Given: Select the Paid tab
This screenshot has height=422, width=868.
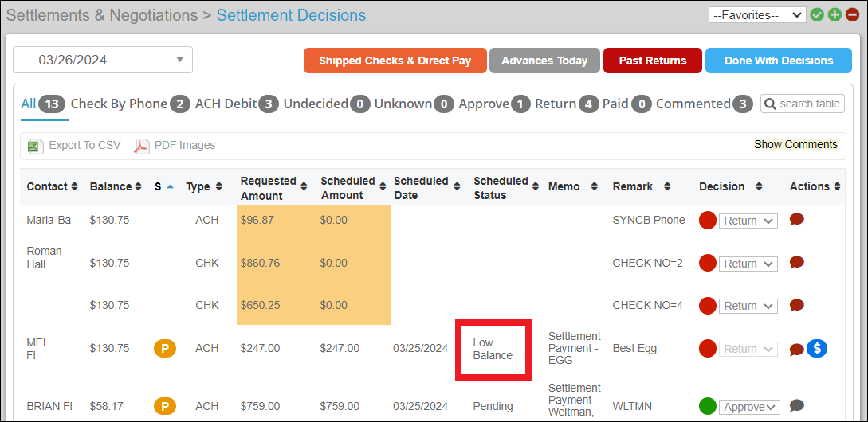Looking at the screenshot, I should pyautogui.click(x=626, y=104).
